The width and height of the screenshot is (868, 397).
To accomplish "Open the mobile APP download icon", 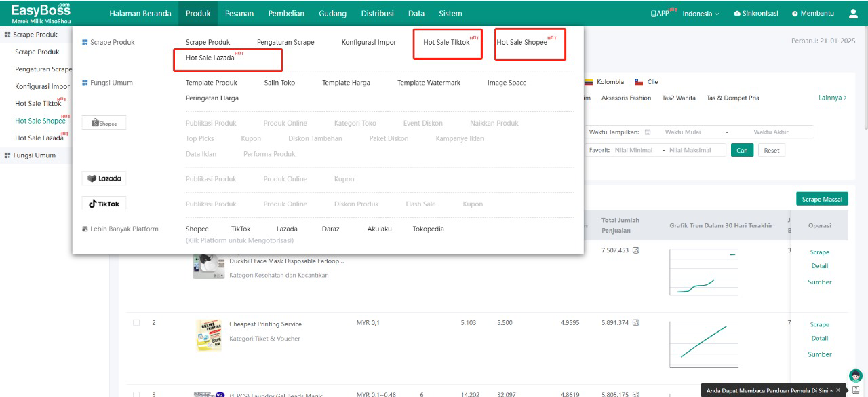I will [x=653, y=14].
